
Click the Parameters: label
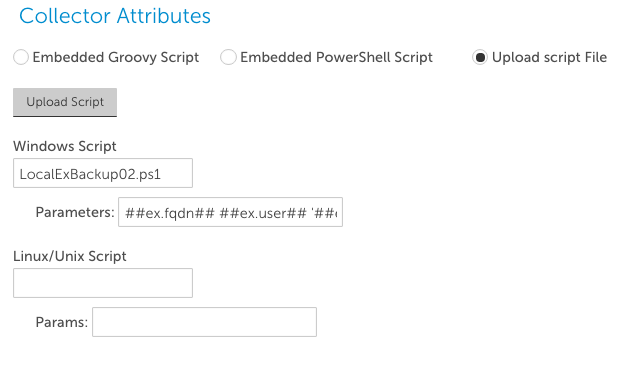pos(75,212)
